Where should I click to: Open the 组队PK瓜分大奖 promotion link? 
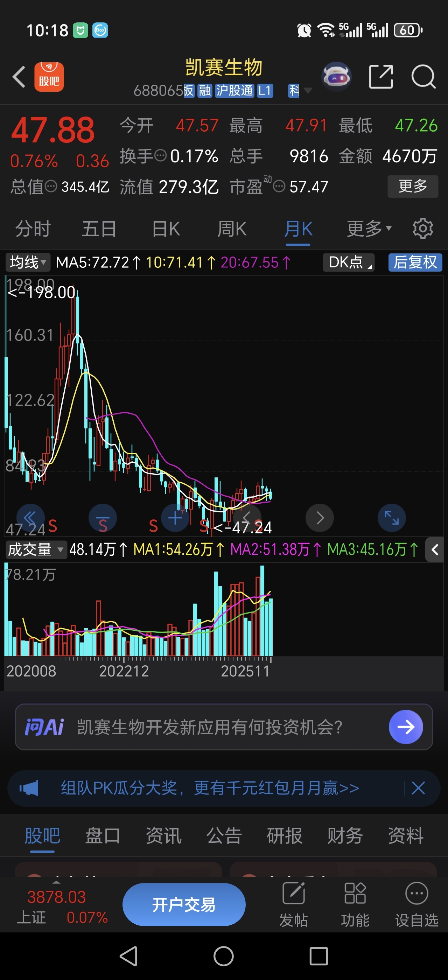tap(210, 788)
